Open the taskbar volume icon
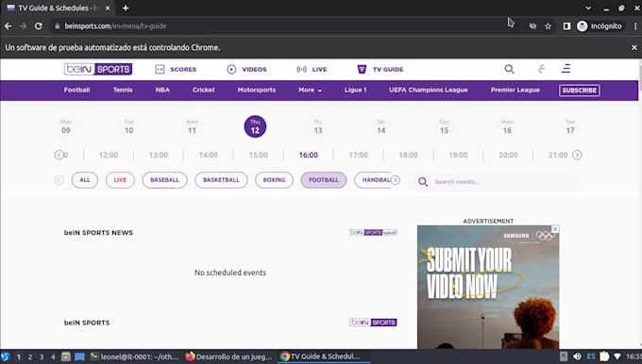This screenshot has height=364, width=642. pyautogui.click(x=577, y=356)
